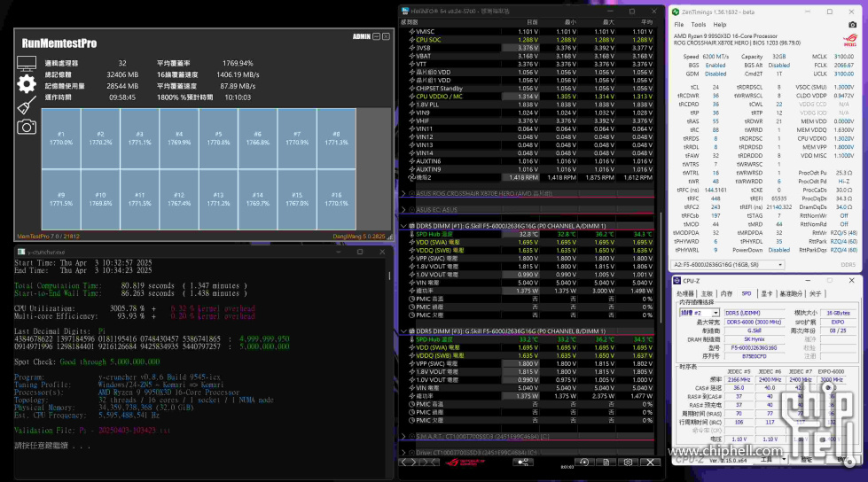
Task: Switch to CPU-Z 处理器 tab
Action: [x=685, y=294]
